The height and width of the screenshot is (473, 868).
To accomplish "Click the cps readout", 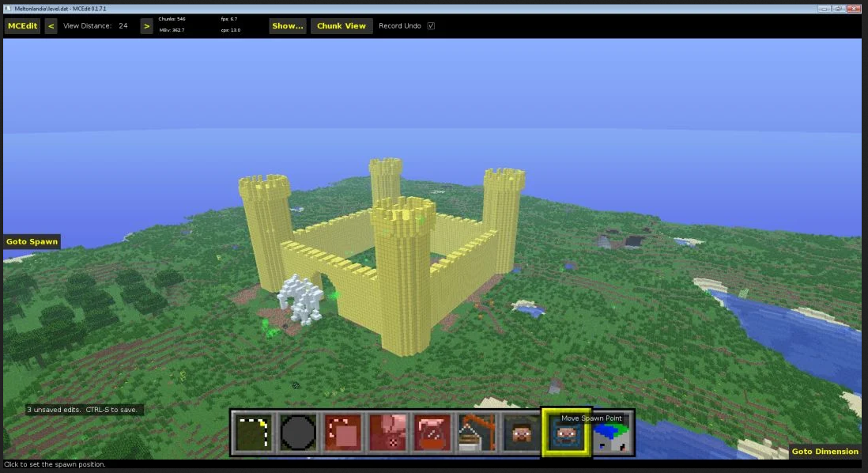I will click(x=231, y=31).
